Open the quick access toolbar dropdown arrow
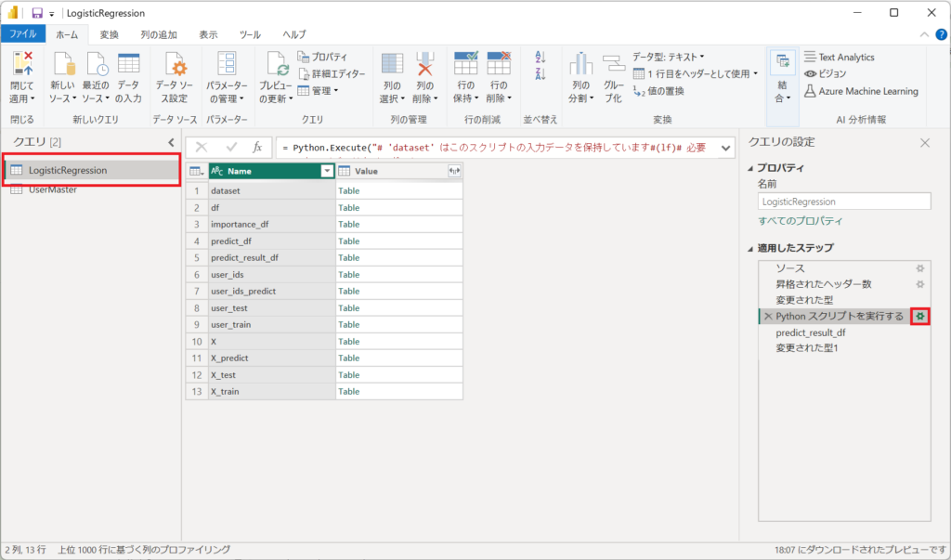 click(x=52, y=13)
